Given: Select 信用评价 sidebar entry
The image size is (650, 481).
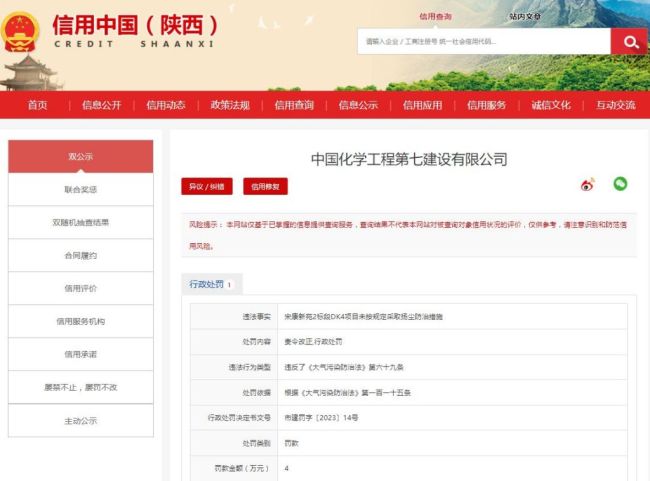Looking at the screenshot, I should click(81, 288).
